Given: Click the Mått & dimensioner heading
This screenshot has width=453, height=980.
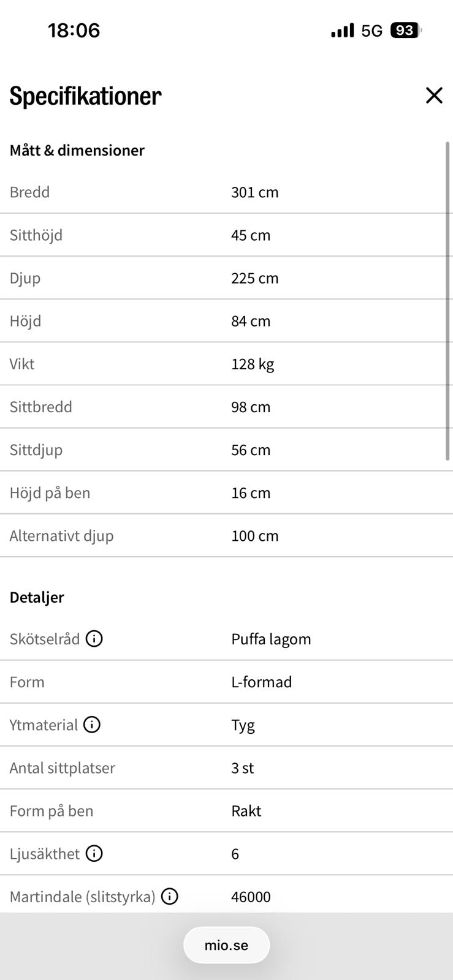Looking at the screenshot, I should pyautogui.click(x=77, y=151).
